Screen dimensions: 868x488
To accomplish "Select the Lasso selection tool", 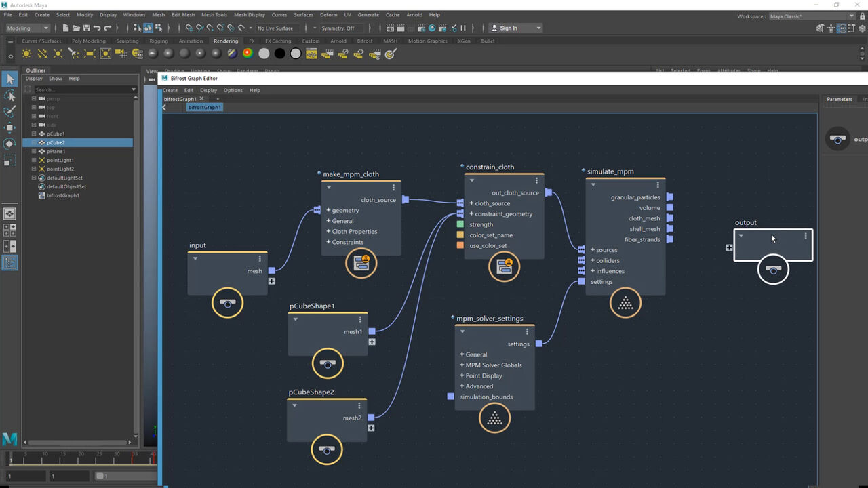I will (x=9, y=96).
